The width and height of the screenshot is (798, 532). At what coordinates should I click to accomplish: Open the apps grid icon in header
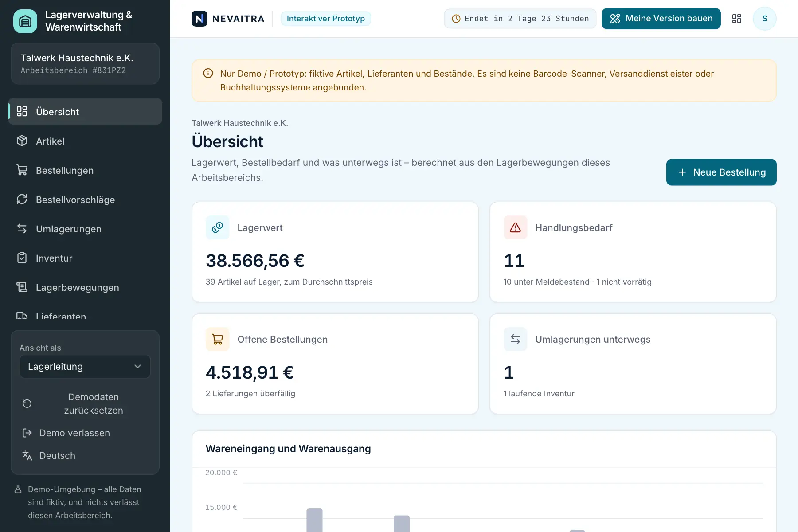coord(737,19)
